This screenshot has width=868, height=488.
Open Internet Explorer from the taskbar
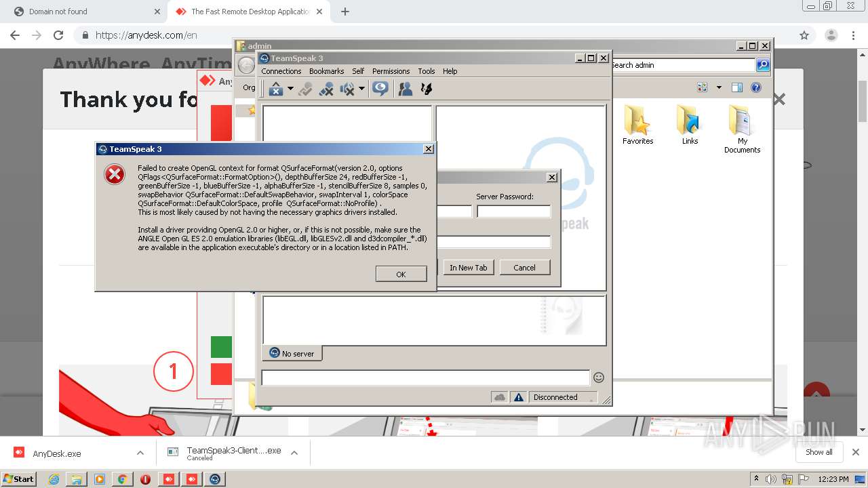[54, 479]
